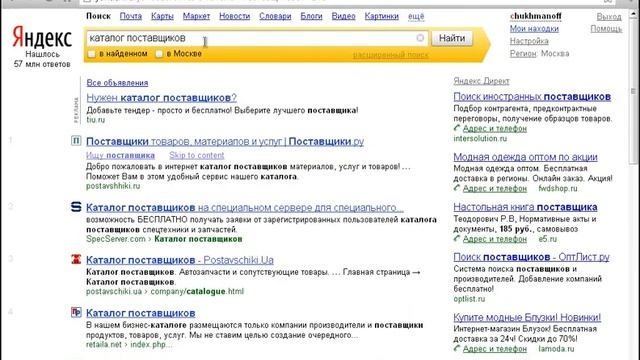This screenshot has width=640, height=360.
Task: Click the tiu.ru ad URL
Action: (x=96, y=120)
